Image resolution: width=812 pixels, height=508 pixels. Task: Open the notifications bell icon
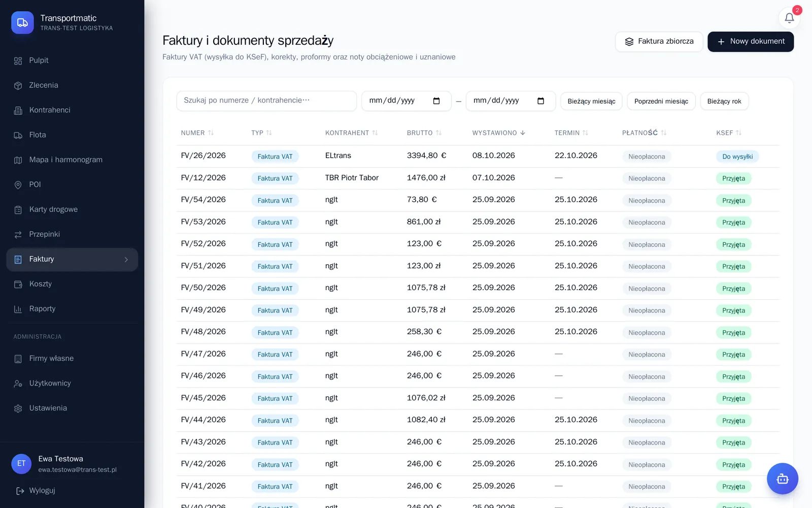789,18
